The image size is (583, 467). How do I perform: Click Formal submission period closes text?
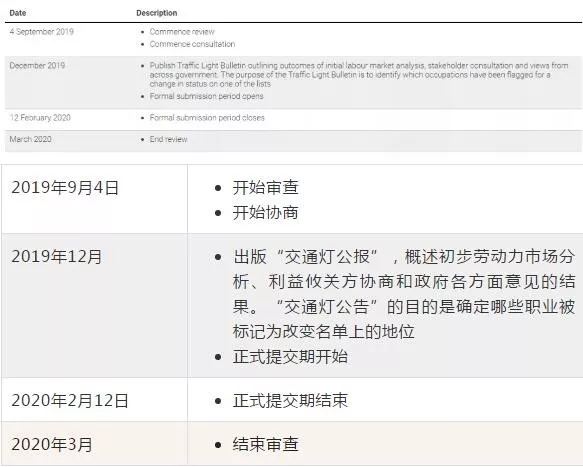(207, 118)
